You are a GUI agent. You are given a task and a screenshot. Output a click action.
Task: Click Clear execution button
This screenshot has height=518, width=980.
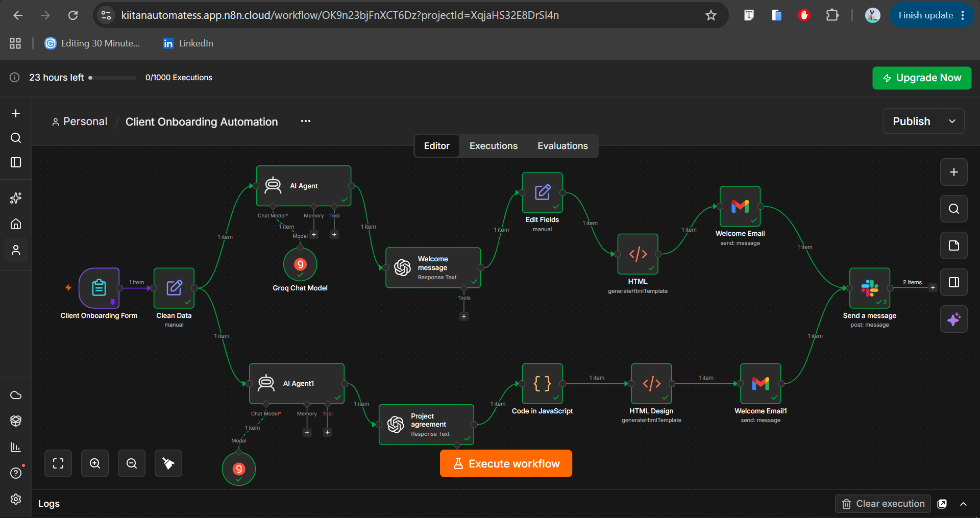pos(883,504)
